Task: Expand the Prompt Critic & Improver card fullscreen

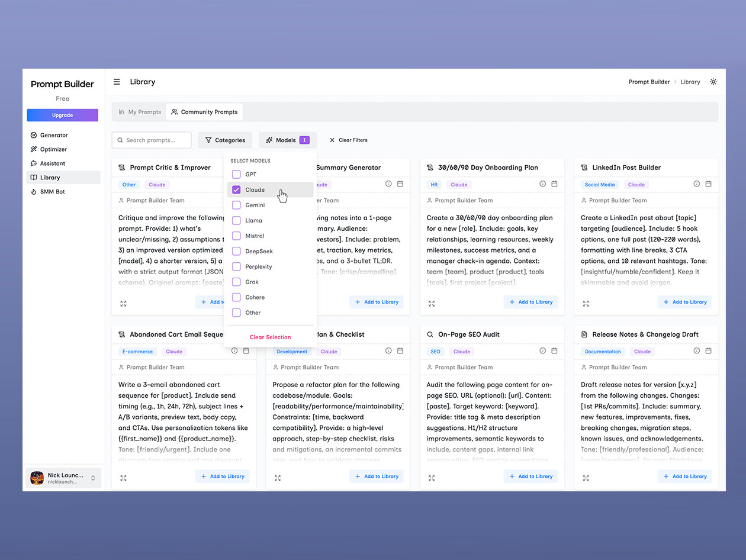Action: point(123,303)
